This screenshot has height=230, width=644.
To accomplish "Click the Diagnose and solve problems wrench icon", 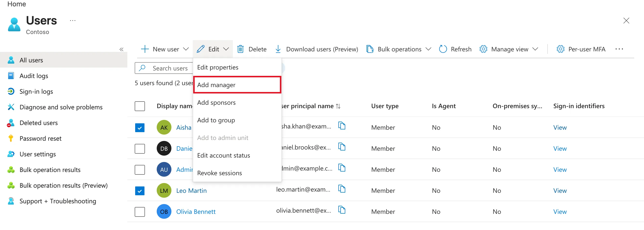I will pyautogui.click(x=11, y=107).
